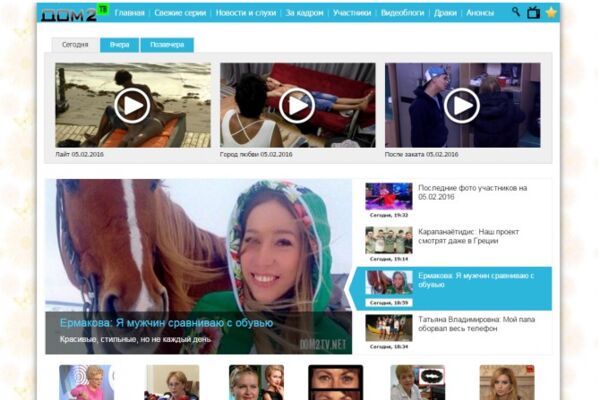Open За кадром menu item
Screen dimensions: 600x400
pyautogui.click(x=305, y=13)
